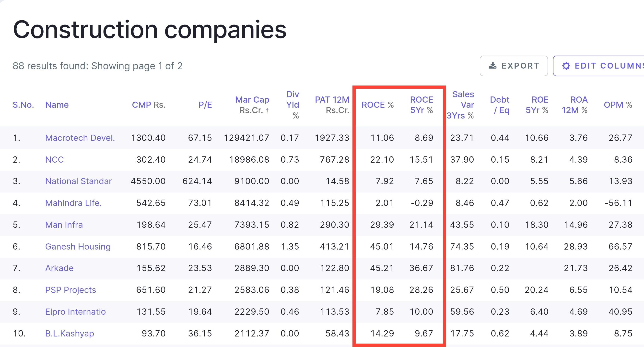Open Macrotech Devel. company page

(80, 138)
